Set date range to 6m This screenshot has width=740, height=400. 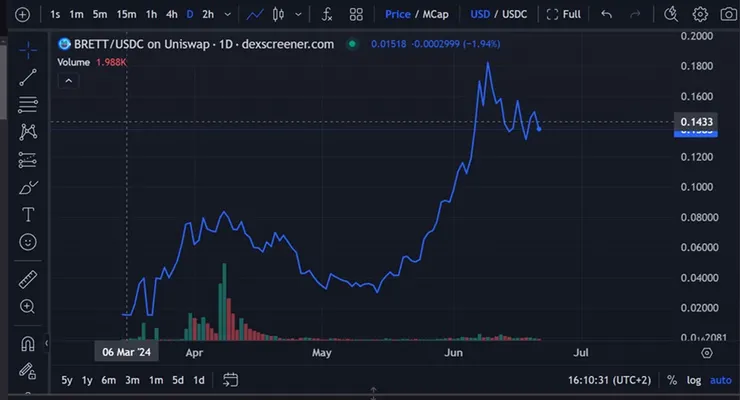109,380
